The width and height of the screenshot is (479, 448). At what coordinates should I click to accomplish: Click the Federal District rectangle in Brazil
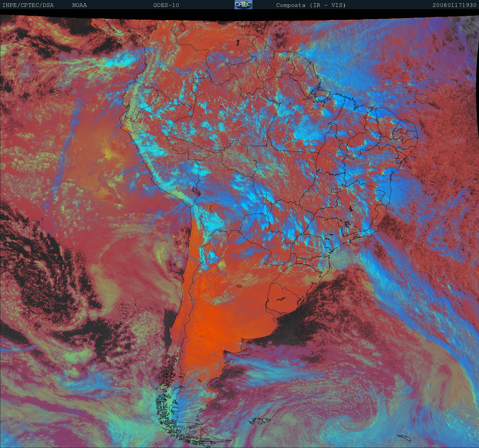point(335,190)
